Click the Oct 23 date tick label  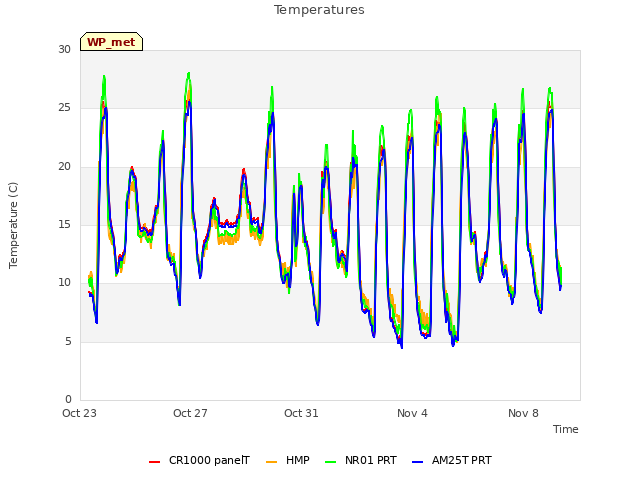pyautogui.click(x=80, y=413)
